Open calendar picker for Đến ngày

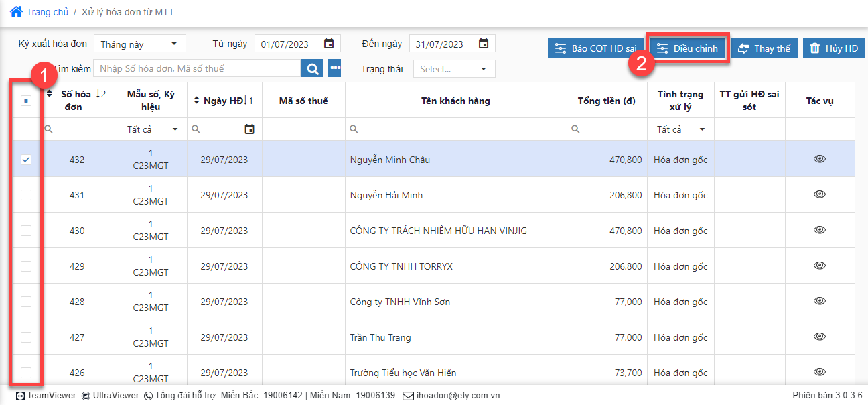(484, 44)
